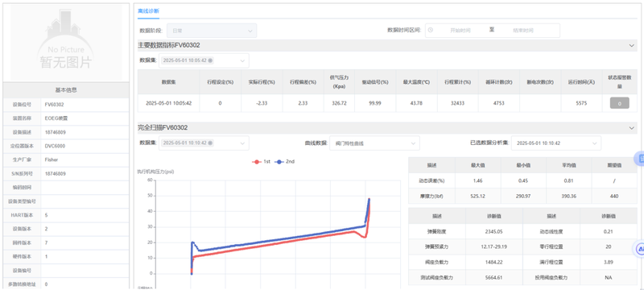Click the 装置名称 value EOEG装置
This screenshot has height=290, width=644.
(56, 118)
